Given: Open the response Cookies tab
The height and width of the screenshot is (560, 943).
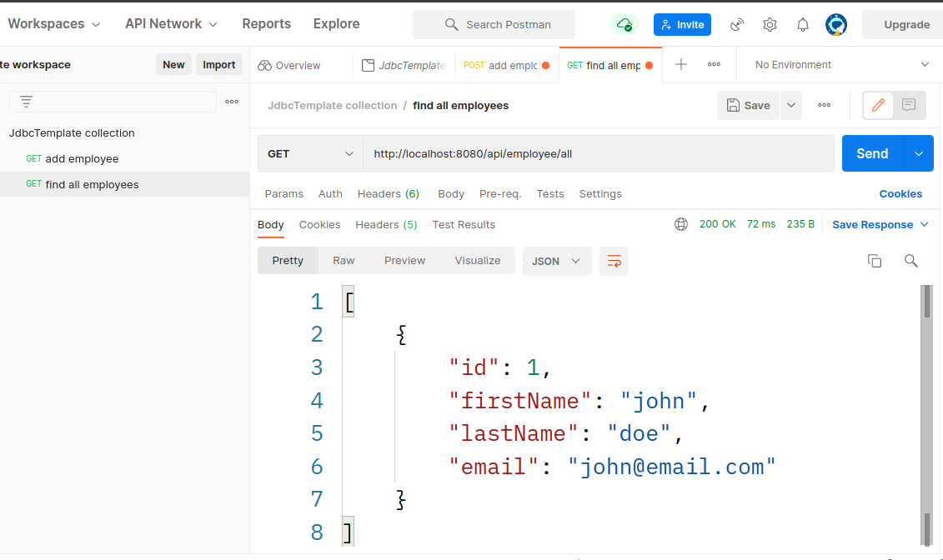Looking at the screenshot, I should click(319, 225).
